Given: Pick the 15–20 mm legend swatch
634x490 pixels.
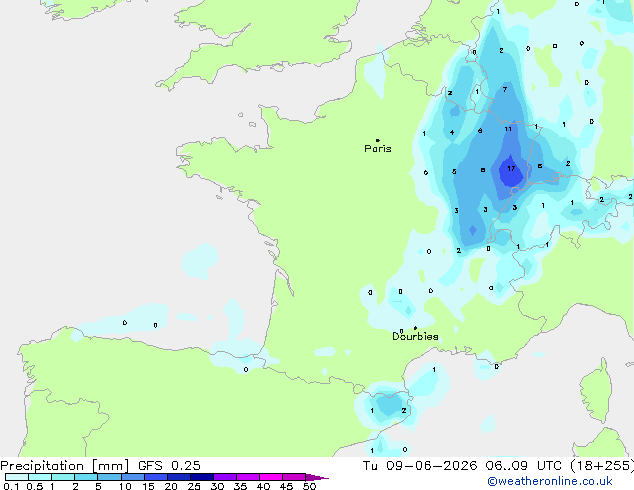Looking at the screenshot, I should pos(155,477).
